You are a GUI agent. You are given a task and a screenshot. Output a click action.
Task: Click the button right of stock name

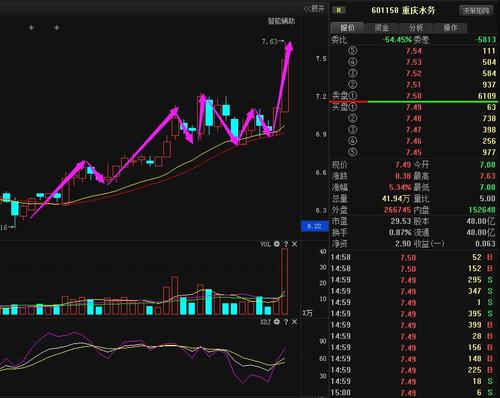tap(476, 11)
